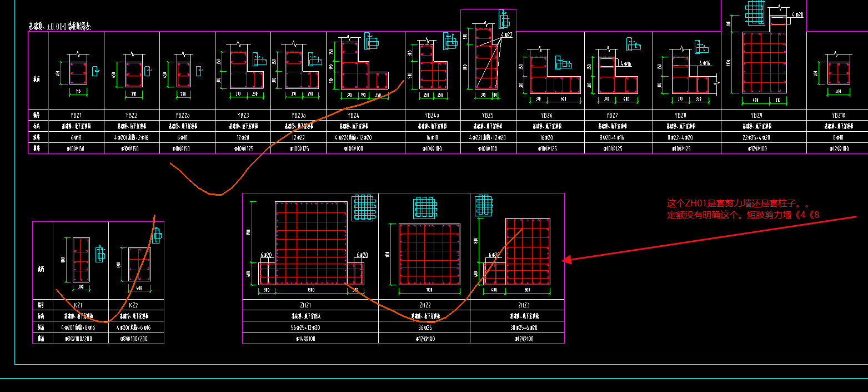The image size is (868, 392).
Task: Select stirrup value Φ8@100/200 under KZ1
Action: (x=78, y=338)
